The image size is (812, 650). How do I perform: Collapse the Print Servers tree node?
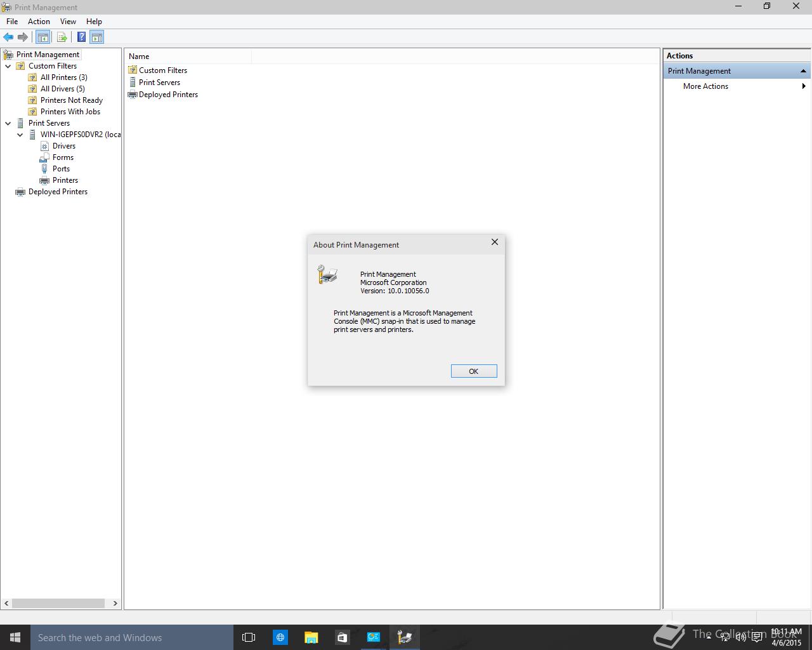point(8,123)
